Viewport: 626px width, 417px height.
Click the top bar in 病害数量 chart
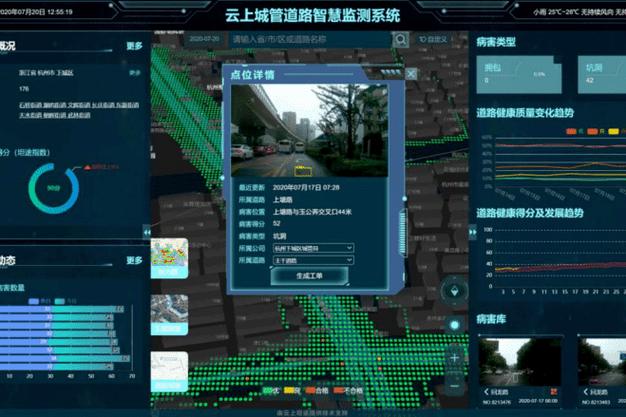(x=62, y=309)
